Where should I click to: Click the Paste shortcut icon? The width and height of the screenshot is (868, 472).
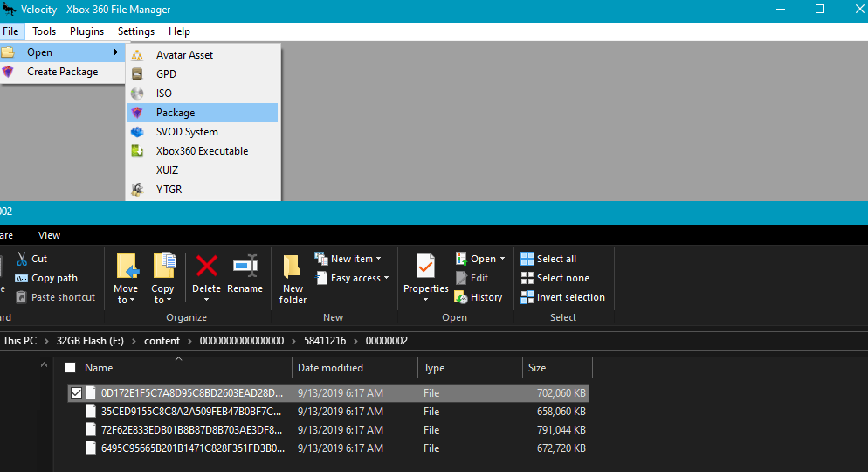(x=21, y=297)
